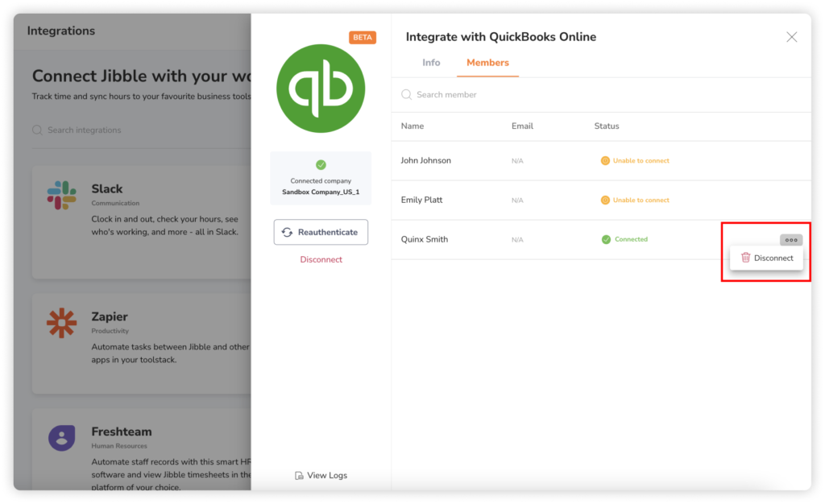Screen dimensions: 825x504
Task: Click the search integrations magnifier icon
Action: 37,130
